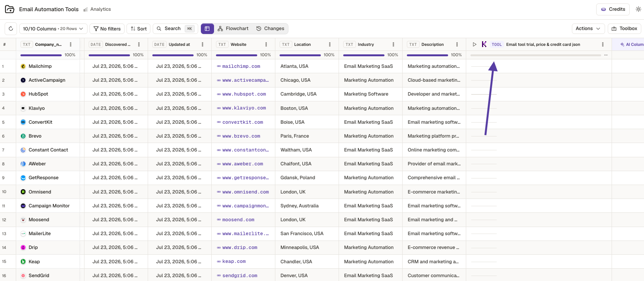644x281 pixels.
Task: Click the Keap logo icon
Action: tap(23, 262)
